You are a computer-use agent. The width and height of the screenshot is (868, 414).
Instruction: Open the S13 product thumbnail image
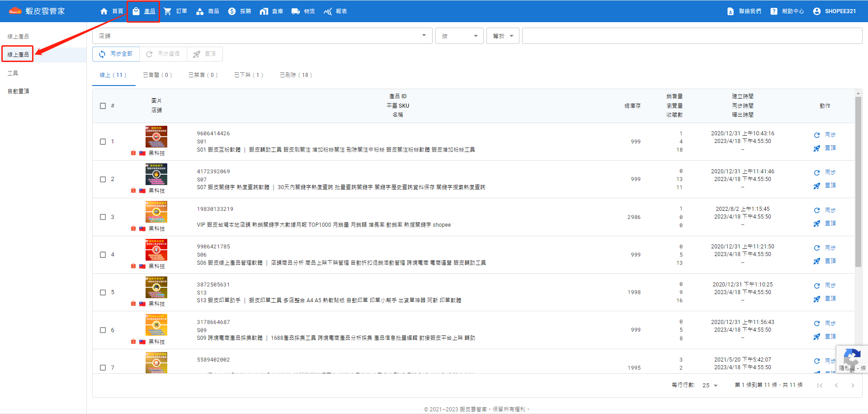156,287
